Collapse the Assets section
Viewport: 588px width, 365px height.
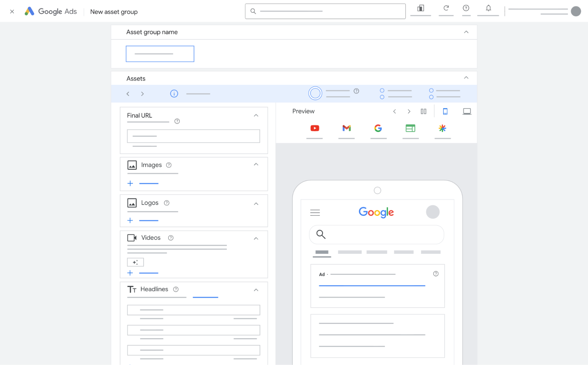[466, 78]
